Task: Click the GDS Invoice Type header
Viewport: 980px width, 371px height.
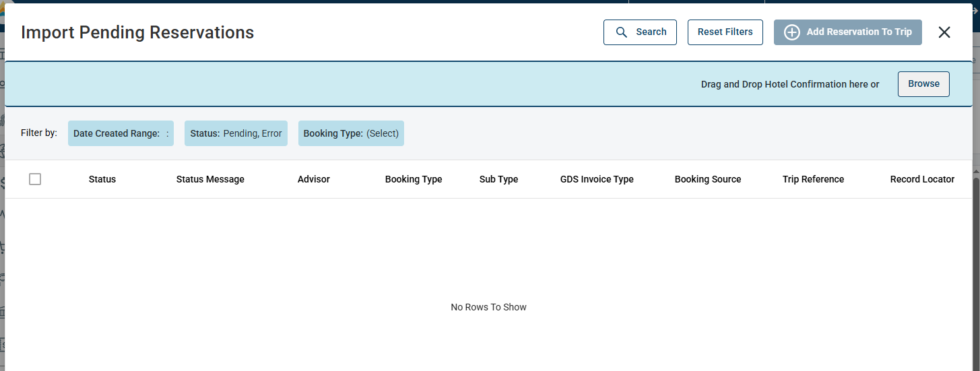Action: click(x=597, y=179)
